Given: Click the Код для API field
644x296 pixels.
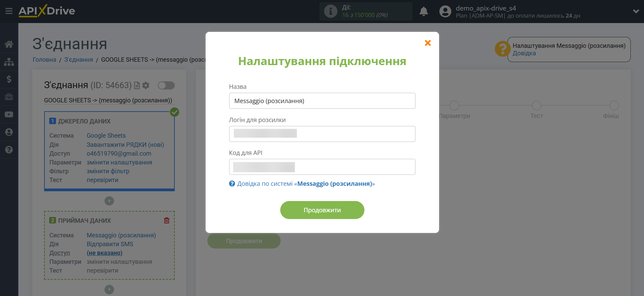Looking at the screenshot, I should coord(322,167).
